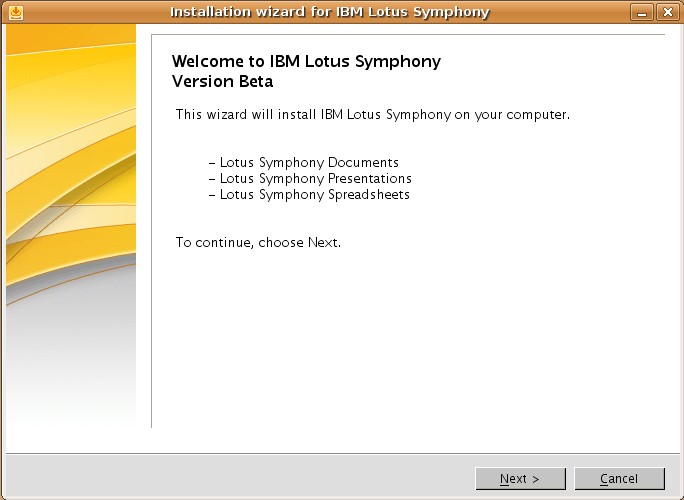
Task: Click the horizontal separator above the buttons
Action: click(x=342, y=453)
